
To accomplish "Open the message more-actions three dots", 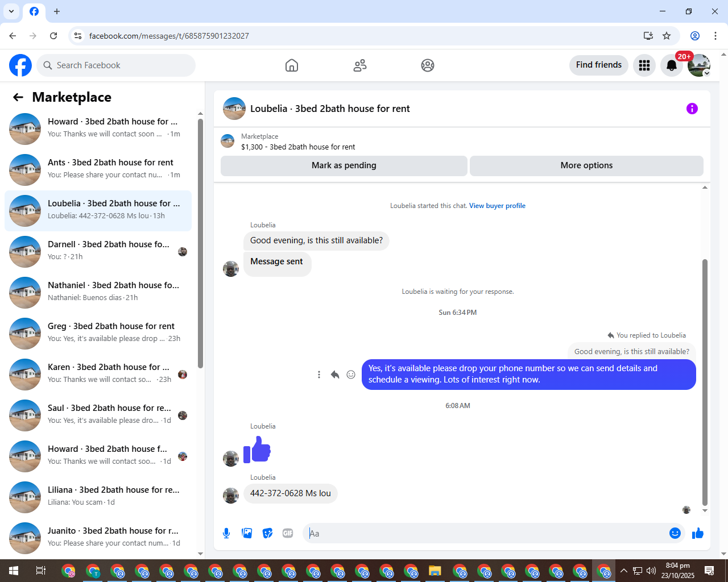I will click(x=319, y=375).
